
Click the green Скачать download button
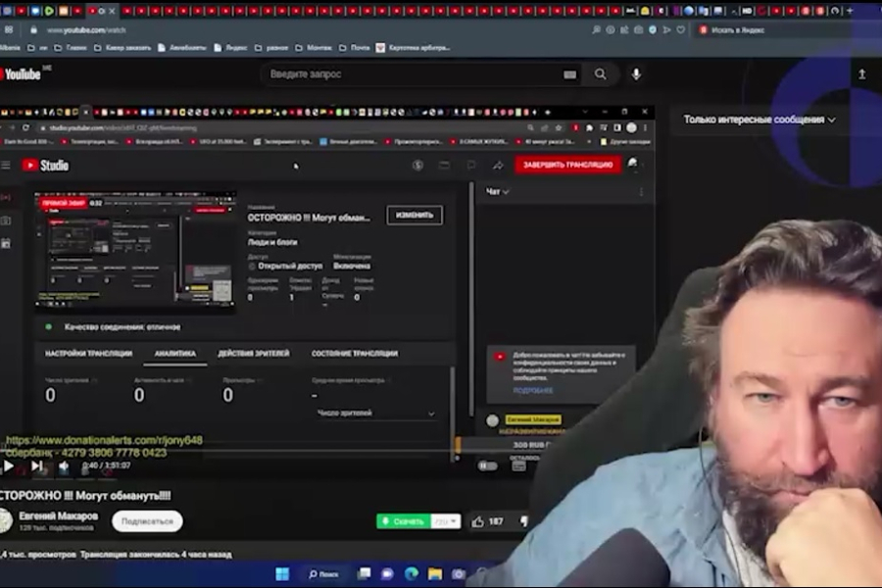point(404,521)
